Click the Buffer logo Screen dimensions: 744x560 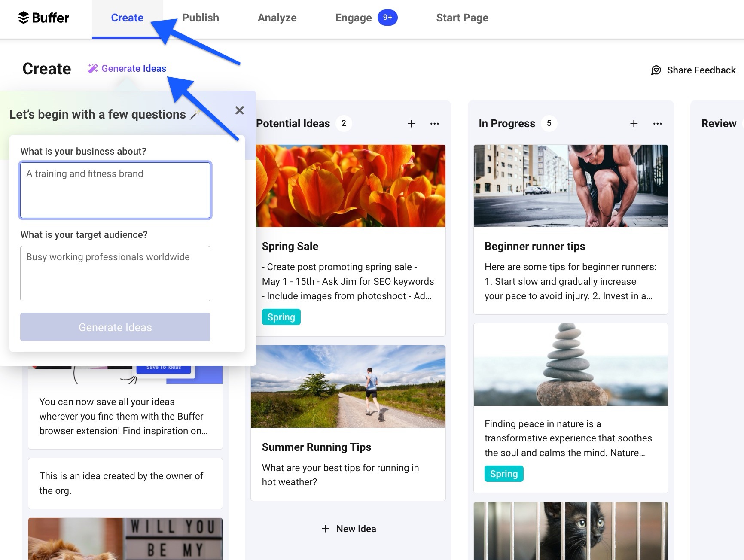click(43, 18)
